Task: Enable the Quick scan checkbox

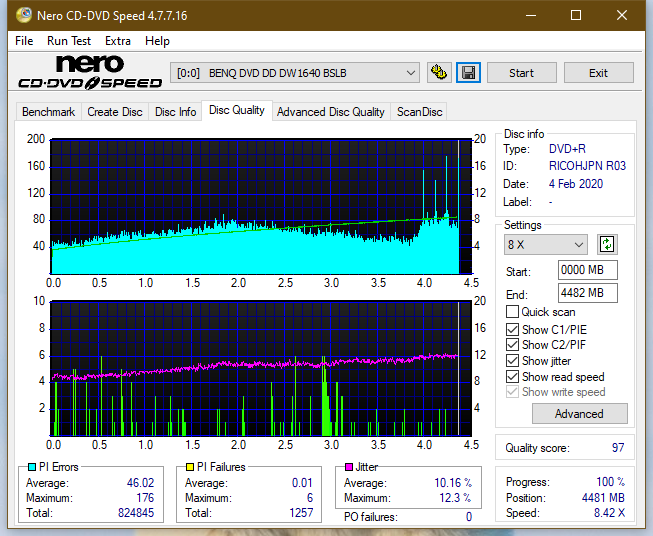Action: click(512, 312)
